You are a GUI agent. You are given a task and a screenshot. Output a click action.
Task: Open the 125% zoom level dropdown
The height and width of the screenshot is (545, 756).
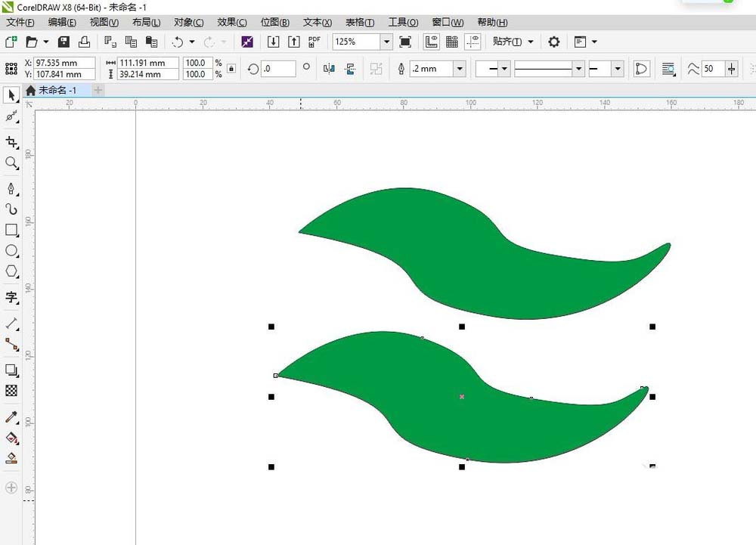click(386, 42)
